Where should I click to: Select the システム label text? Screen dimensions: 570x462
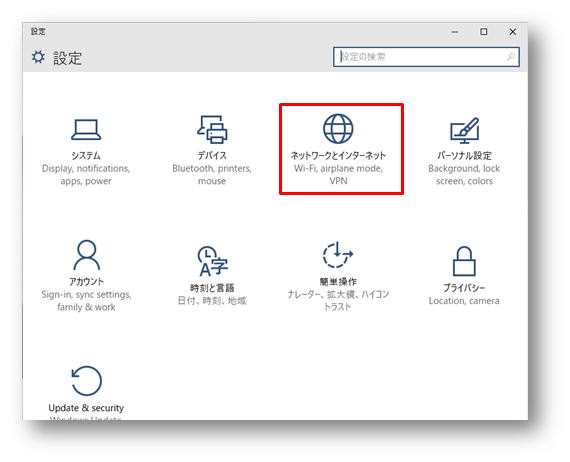coord(86,156)
